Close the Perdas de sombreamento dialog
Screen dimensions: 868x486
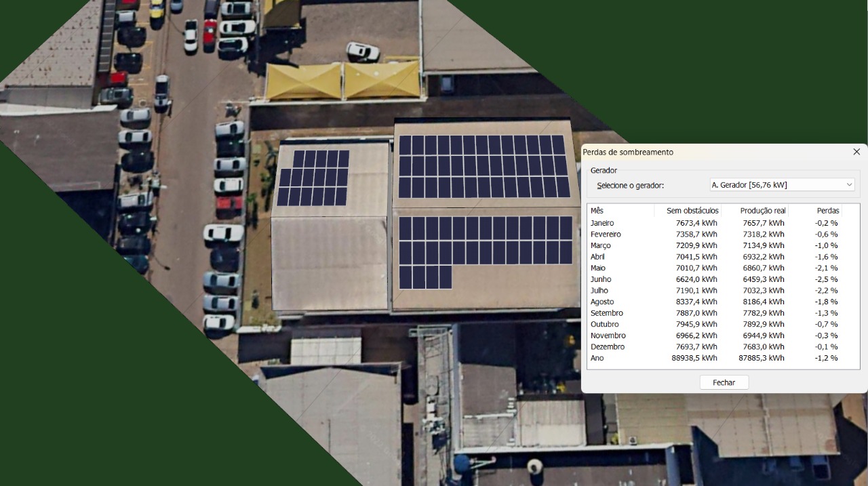tap(856, 153)
